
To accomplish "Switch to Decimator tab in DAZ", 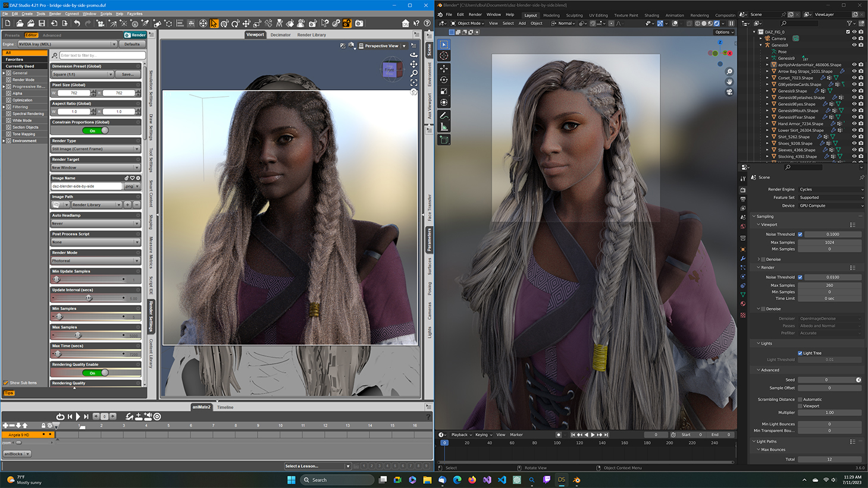I will coord(280,35).
